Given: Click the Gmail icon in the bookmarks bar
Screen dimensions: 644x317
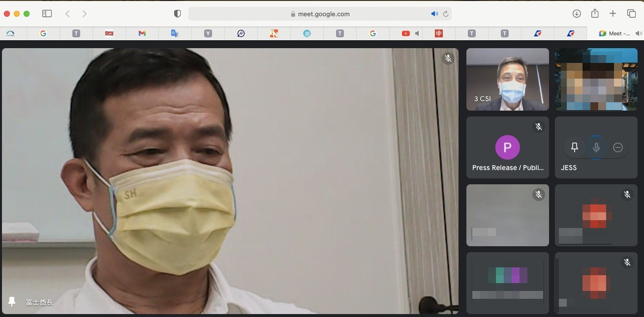Looking at the screenshot, I should click(x=142, y=33).
